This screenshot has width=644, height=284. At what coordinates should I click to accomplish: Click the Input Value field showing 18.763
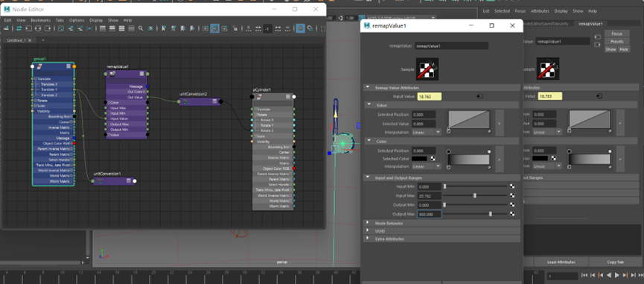tap(429, 97)
